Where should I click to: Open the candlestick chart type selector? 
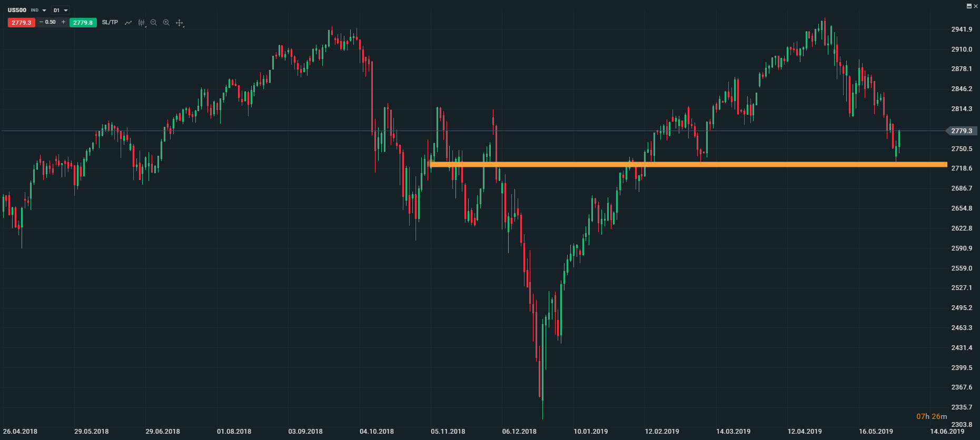coord(141,23)
